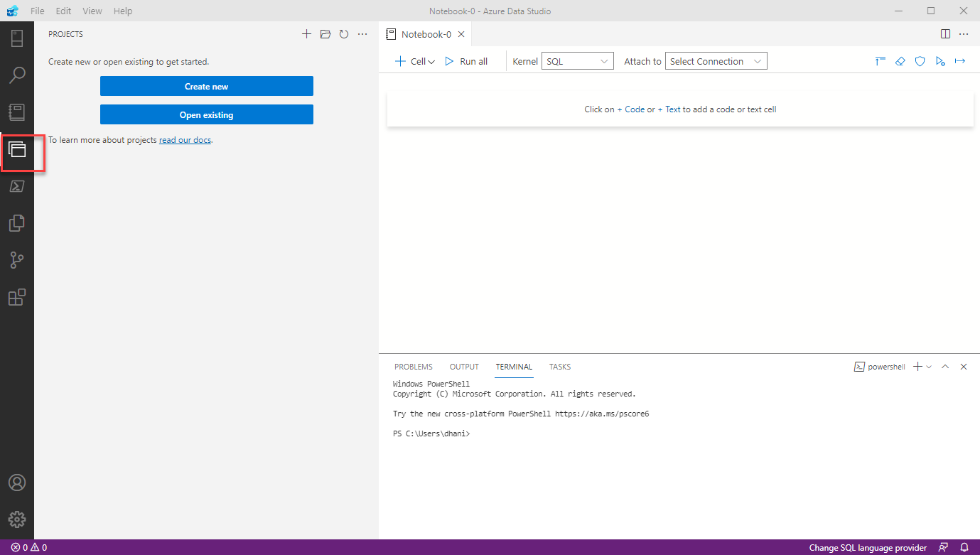
Task: Open the read our docs link
Action: point(185,140)
